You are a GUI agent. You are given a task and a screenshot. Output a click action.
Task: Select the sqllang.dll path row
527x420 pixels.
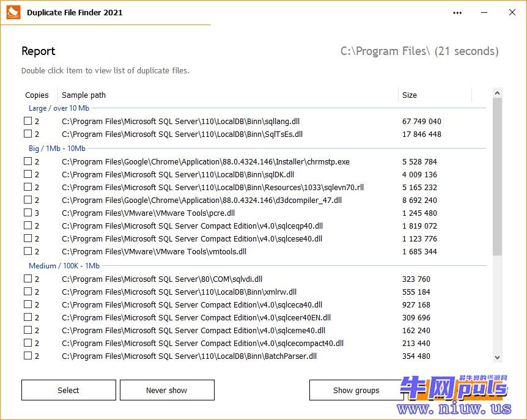180,121
